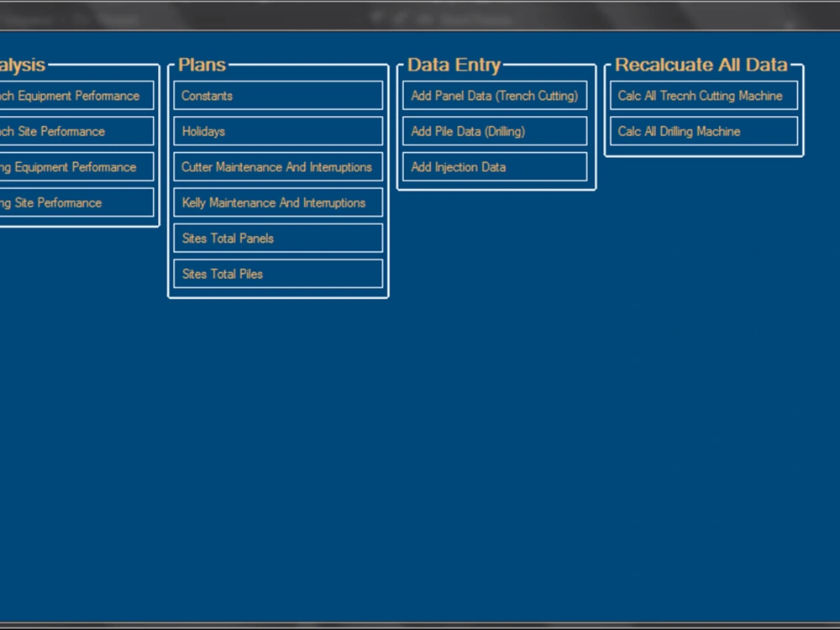Click the Analysis group header

pyautogui.click(x=25, y=65)
